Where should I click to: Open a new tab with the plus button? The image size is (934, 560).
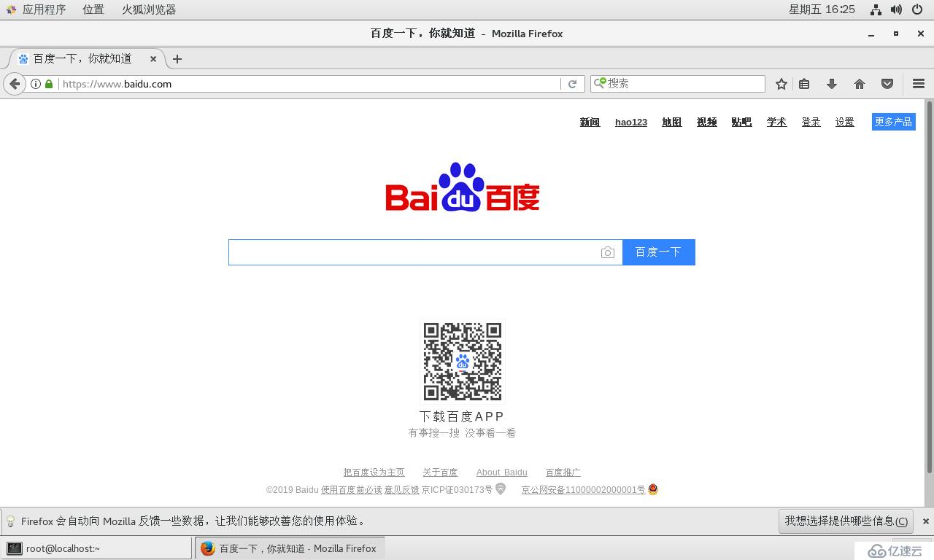[x=177, y=59]
